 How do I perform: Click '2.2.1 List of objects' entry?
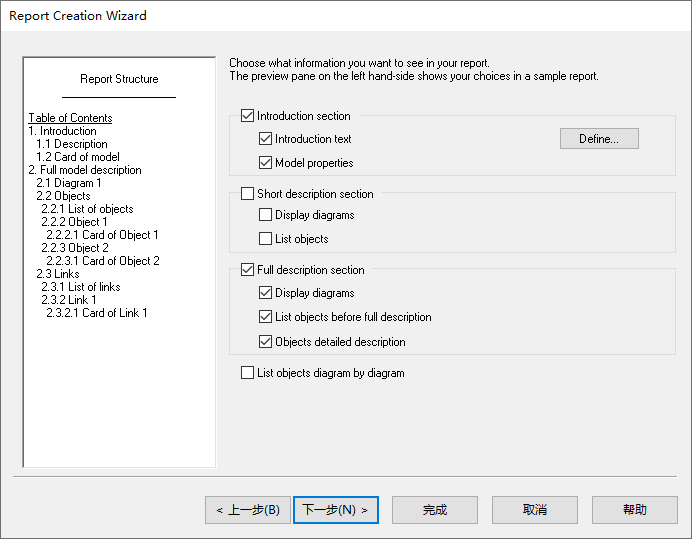[87, 209]
